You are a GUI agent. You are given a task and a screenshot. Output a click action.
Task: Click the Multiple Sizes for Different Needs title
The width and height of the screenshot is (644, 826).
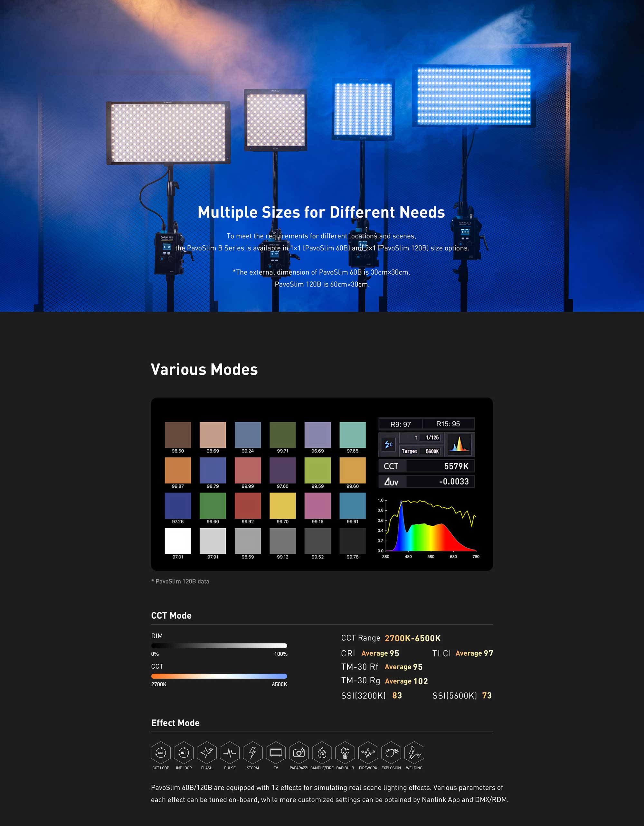(x=321, y=212)
